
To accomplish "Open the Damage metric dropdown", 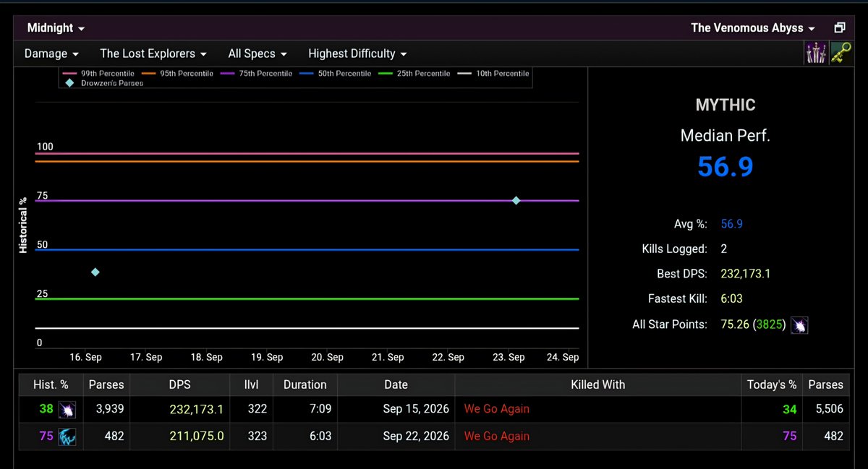I will [52, 53].
